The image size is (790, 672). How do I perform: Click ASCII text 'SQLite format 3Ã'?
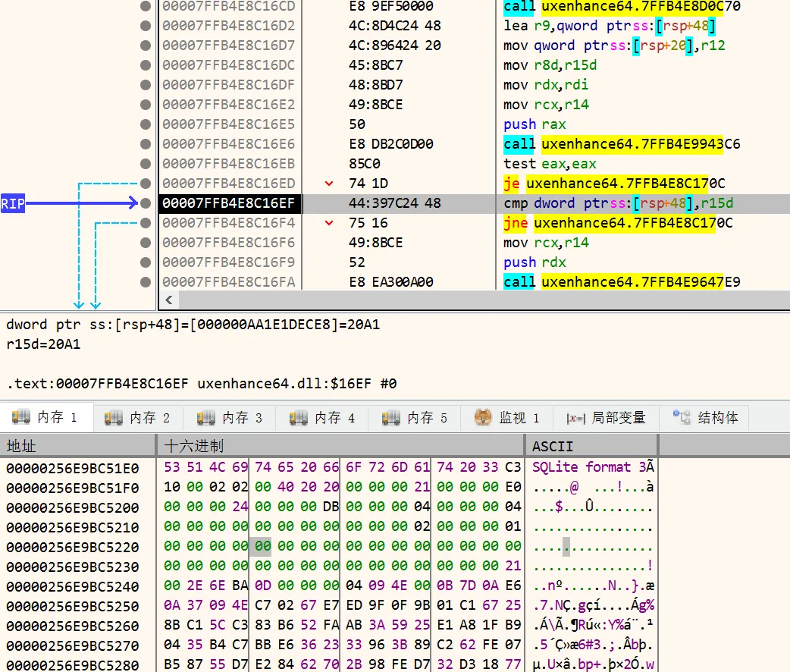coord(593,467)
